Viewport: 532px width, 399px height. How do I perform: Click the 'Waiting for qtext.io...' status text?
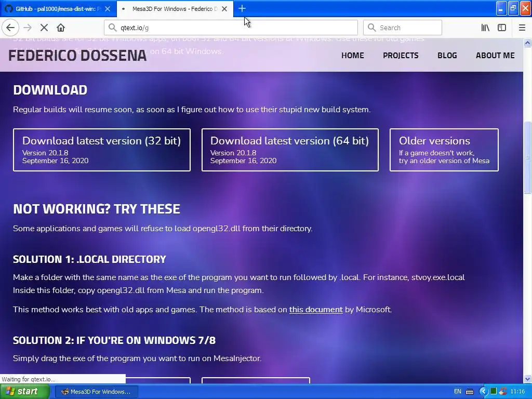(x=29, y=379)
